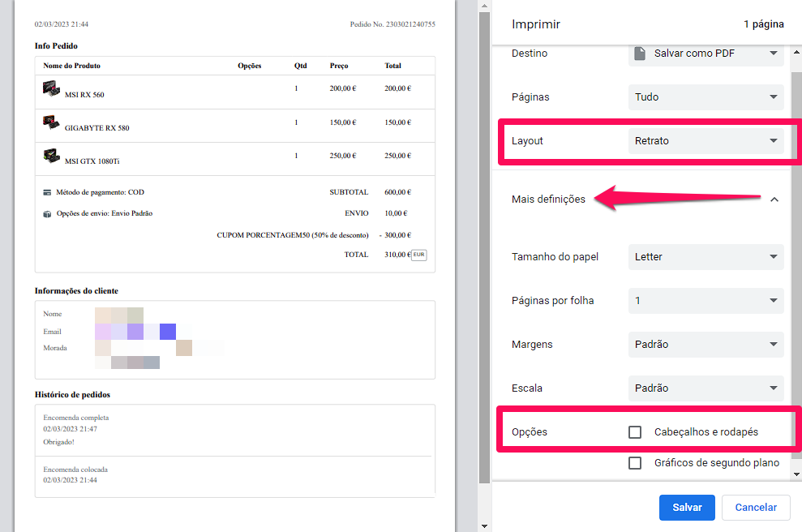
Task: Click the Info Pedido heading
Action: [56, 46]
